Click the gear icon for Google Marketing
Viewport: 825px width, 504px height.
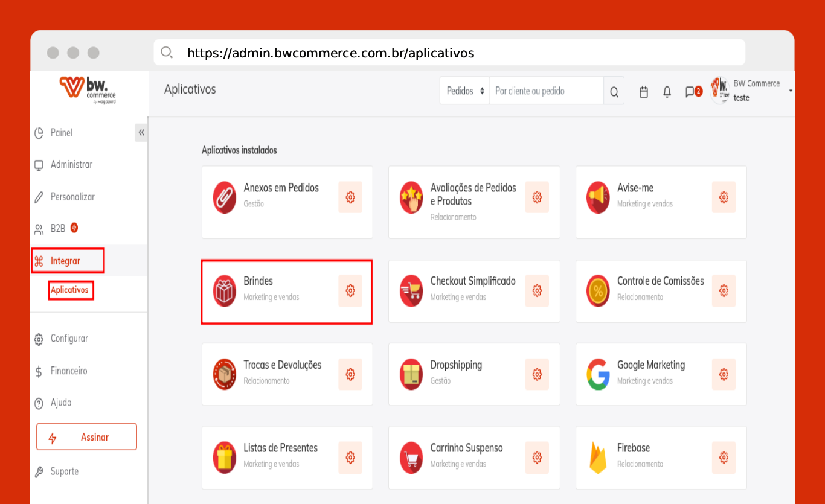[x=724, y=374]
